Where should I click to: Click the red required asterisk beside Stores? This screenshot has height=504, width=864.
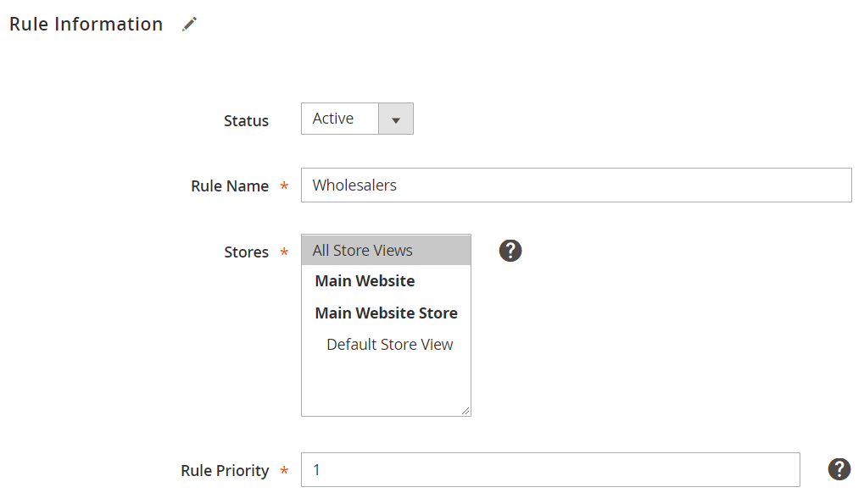click(284, 252)
